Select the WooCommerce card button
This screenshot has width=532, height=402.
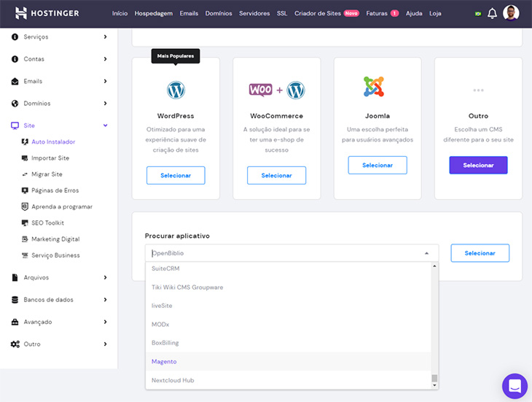(x=276, y=176)
